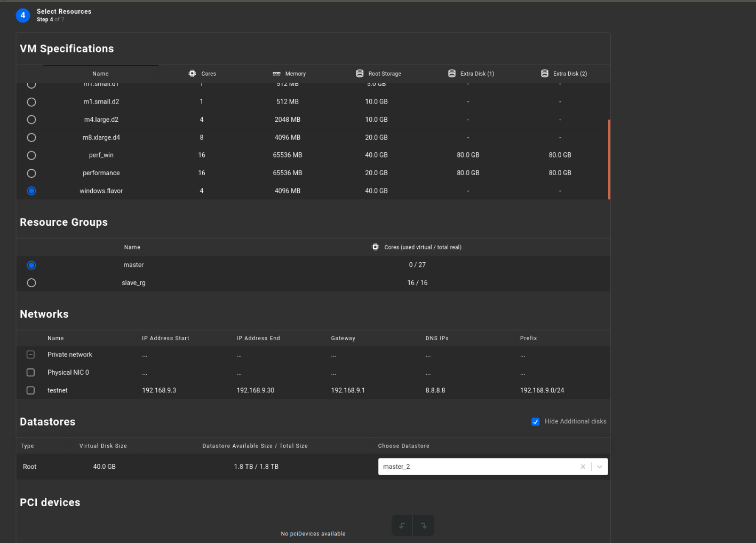The width and height of the screenshot is (756, 543).
Task: Click the Extra Disk (2) database icon
Action: coord(545,73)
